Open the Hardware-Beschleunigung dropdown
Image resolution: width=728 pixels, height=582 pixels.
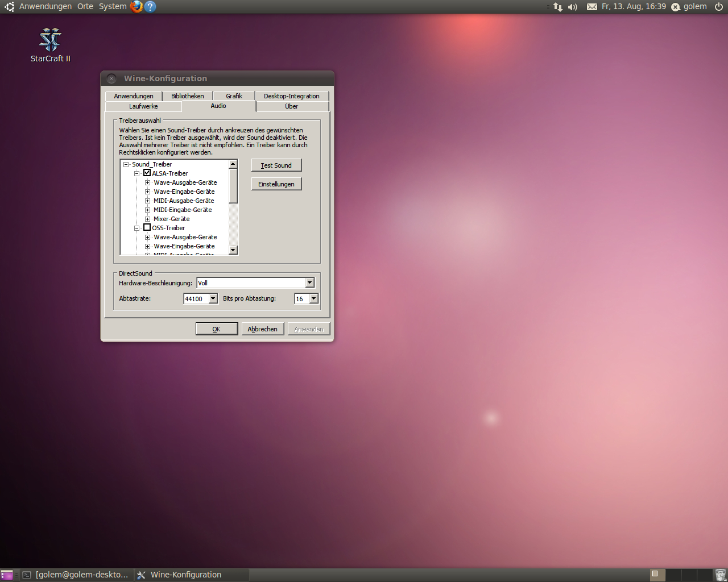(x=309, y=283)
